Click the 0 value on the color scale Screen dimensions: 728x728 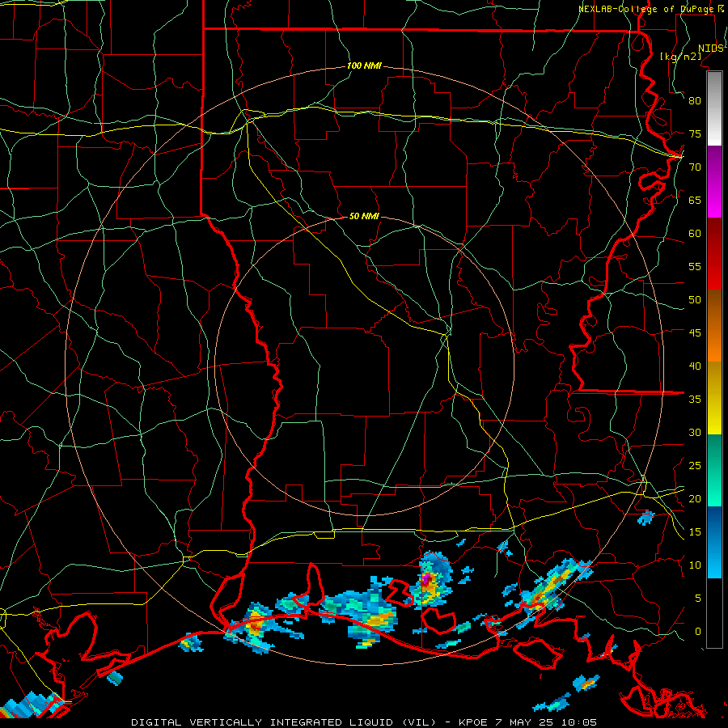698,632
